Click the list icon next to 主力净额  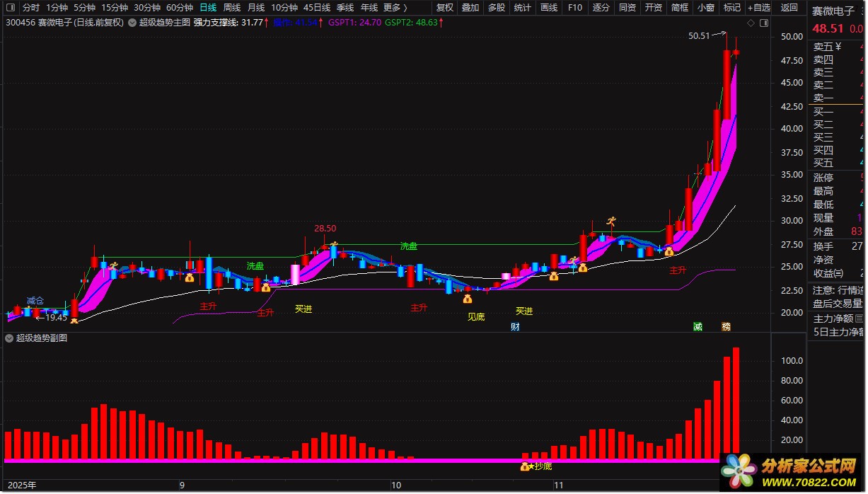tap(860, 318)
